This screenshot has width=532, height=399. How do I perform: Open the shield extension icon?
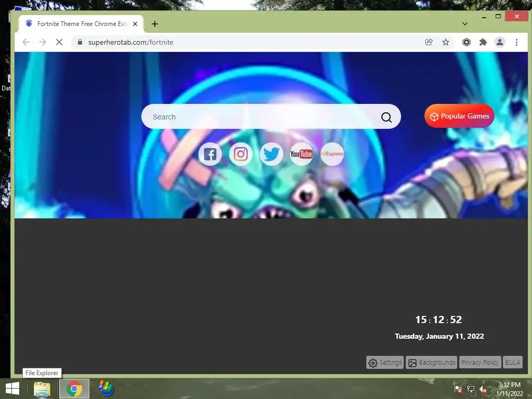pyautogui.click(x=467, y=42)
